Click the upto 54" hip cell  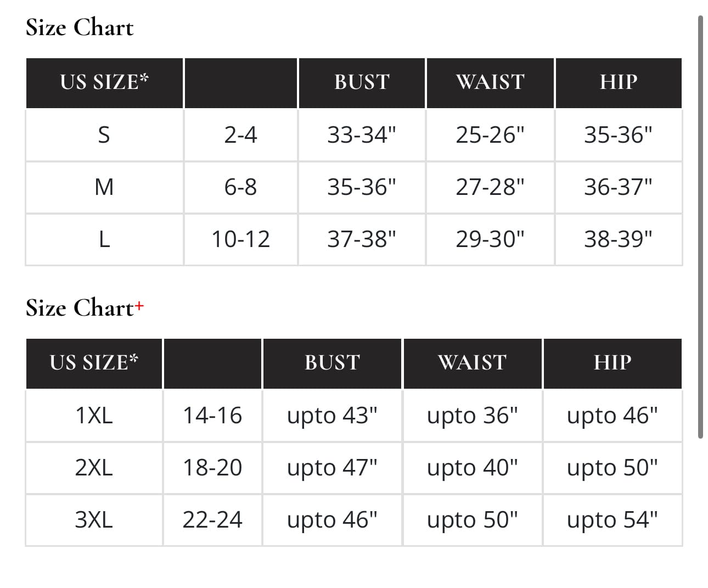tap(612, 520)
